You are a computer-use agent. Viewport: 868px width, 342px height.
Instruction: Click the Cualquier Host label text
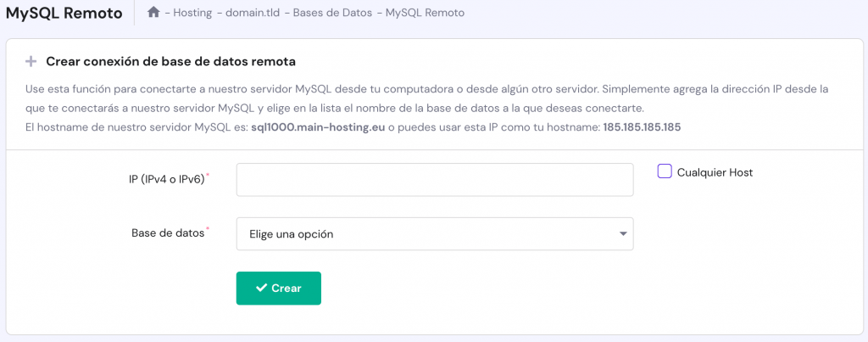coord(715,172)
